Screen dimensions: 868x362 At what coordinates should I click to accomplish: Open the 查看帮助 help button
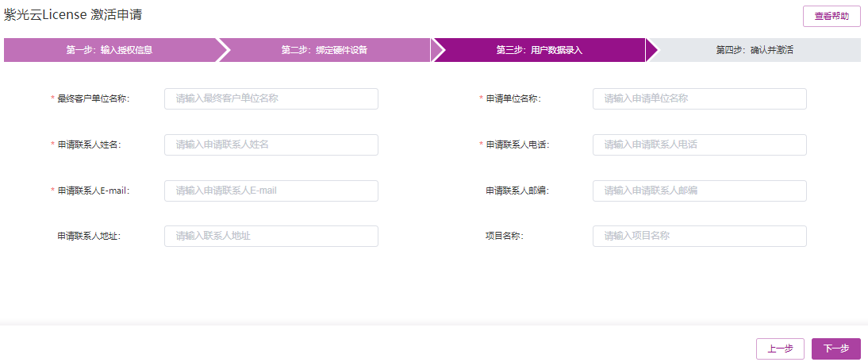pos(832,16)
